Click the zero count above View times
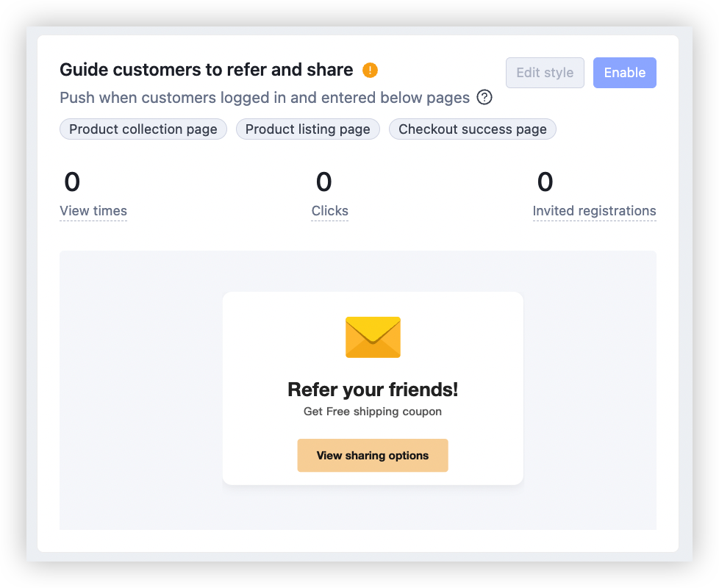The image size is (719, 588). [x=72, y=182]
